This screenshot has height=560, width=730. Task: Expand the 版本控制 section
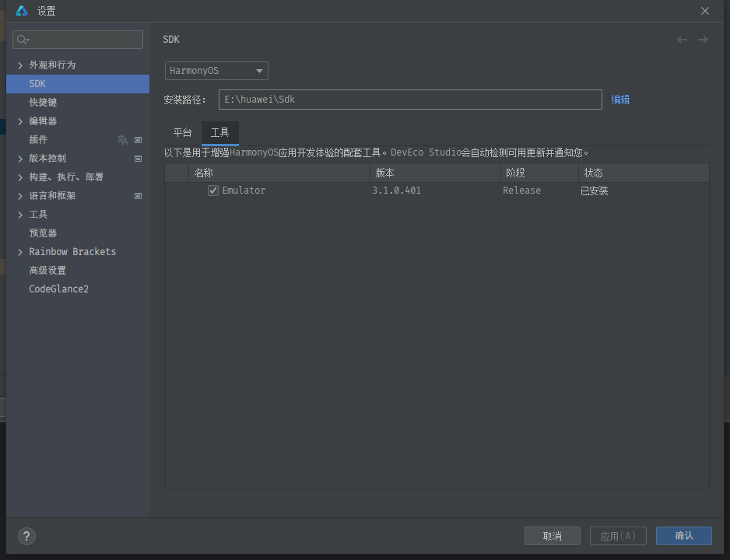click(x=20, y=159)
